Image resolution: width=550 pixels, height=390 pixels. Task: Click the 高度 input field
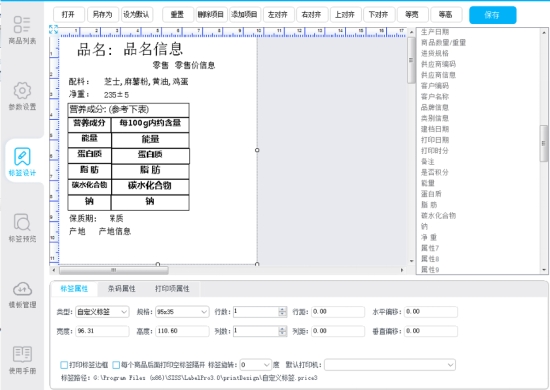pyautogui.click(x=182, y=331)
